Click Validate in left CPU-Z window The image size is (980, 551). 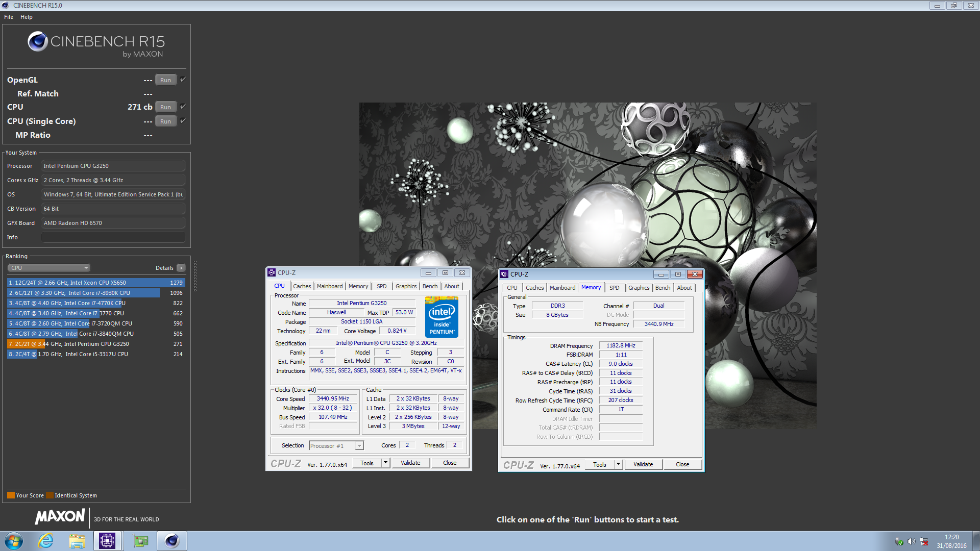click(410, 463)
